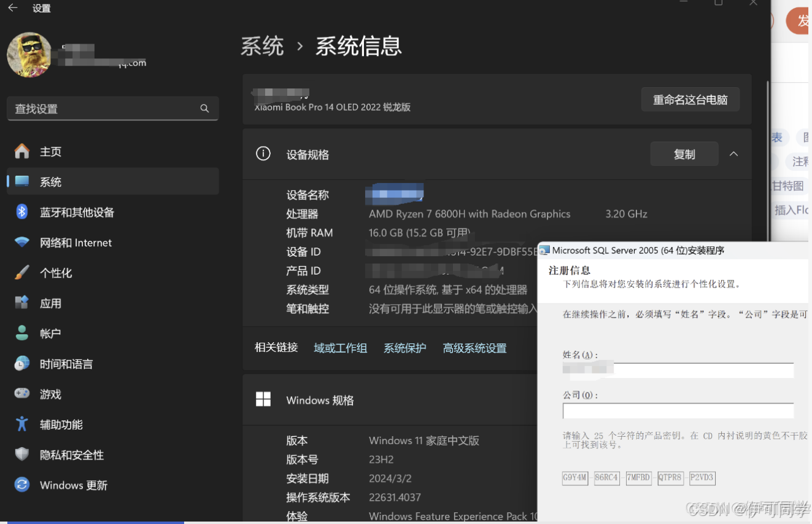
Task: Open Windows 更新 settings
Action: pos(112,485)
